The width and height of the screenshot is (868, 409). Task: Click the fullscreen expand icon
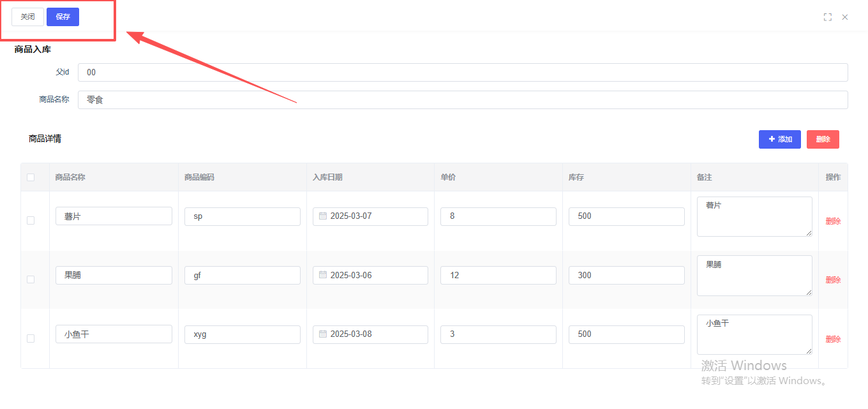pos(828,17)
